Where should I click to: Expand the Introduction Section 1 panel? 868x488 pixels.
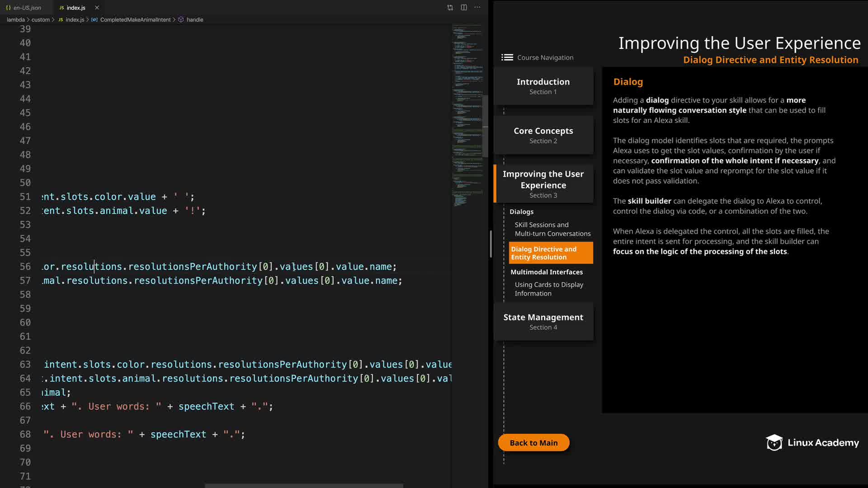543,86
